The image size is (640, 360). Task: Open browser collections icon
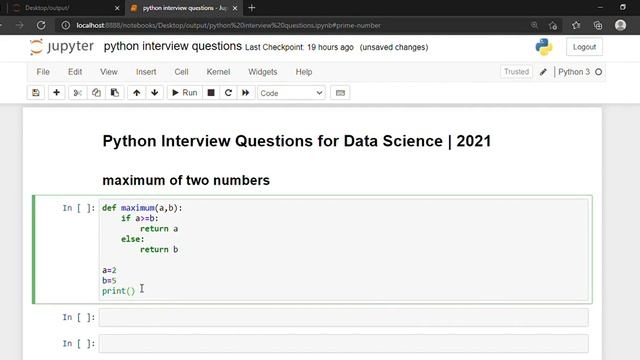pos(598,25)
